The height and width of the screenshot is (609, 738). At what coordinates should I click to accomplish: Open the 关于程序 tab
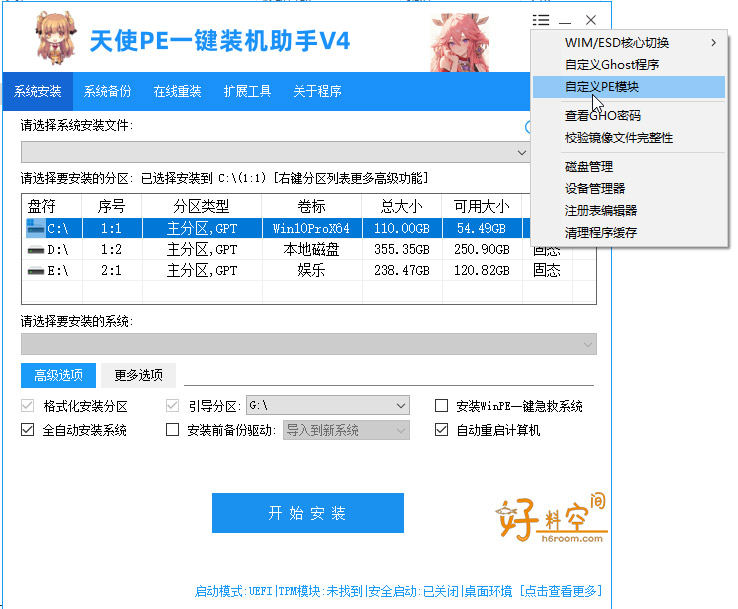click(x=317, y=91)
